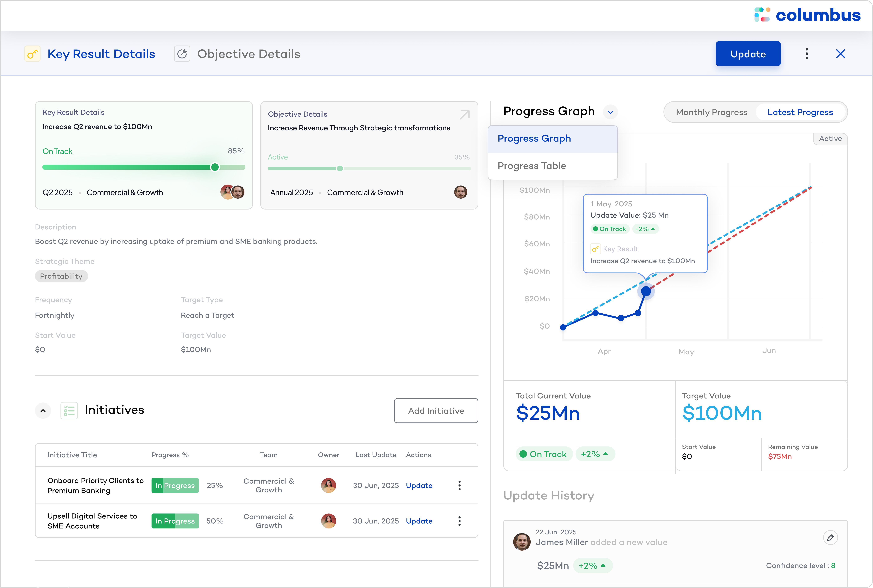
Task: Click the $25Mn Total Current Value figure
Action: 548,413
